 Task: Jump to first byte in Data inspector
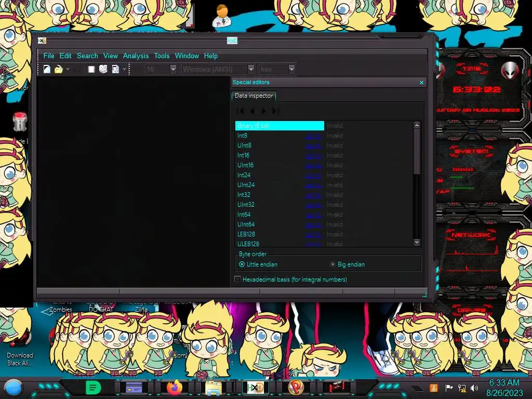click(x=240, y=111)
